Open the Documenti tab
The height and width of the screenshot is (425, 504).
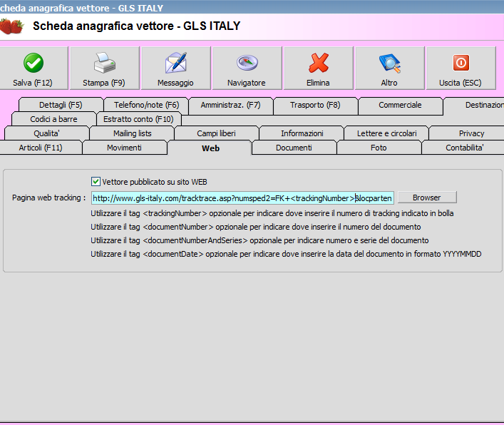[294, 148]
